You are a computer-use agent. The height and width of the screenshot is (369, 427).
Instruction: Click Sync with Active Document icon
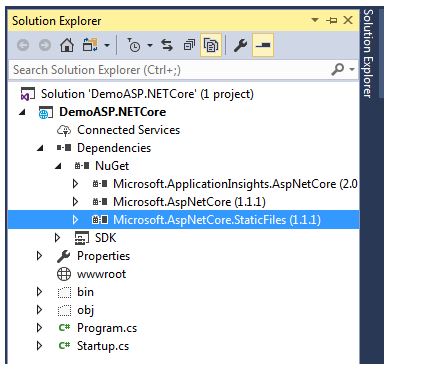[x=167, y=45]
